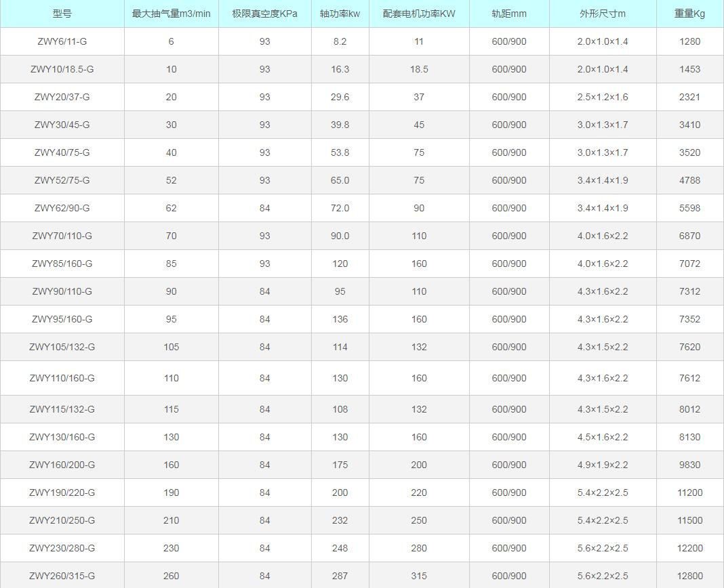Click shaft power value 8.2
The width and height of the screenshot is (724, 588).
click(x=340, y=41)
